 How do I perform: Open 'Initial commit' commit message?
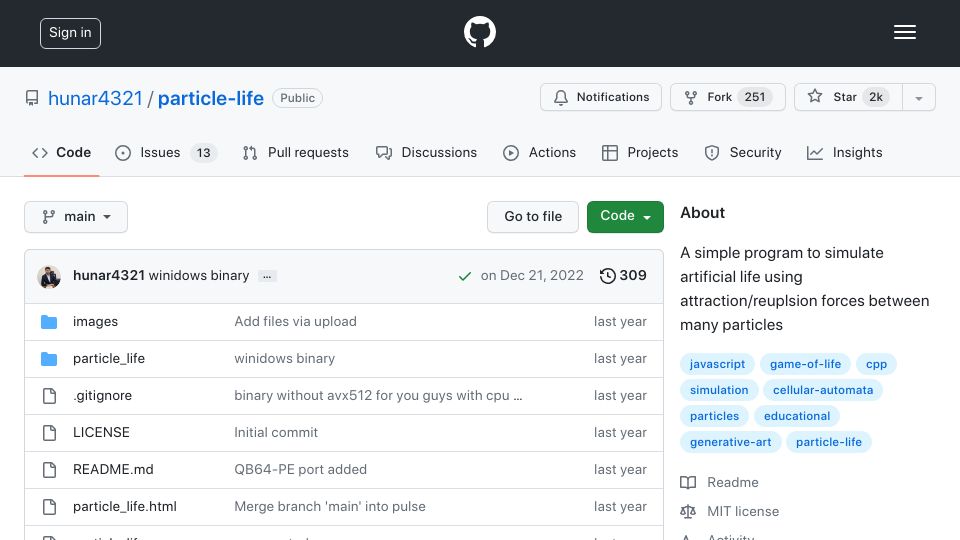[x=276, y=432]
